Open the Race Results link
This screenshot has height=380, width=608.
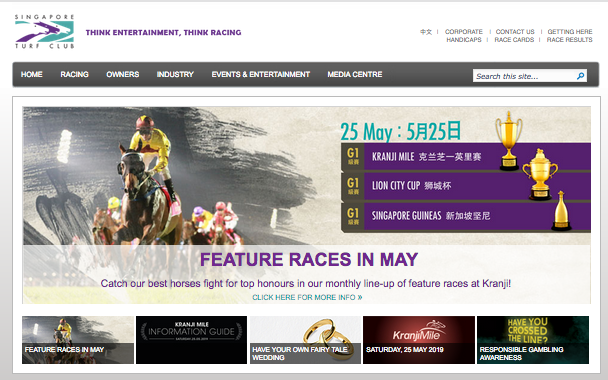coord(570,40)
